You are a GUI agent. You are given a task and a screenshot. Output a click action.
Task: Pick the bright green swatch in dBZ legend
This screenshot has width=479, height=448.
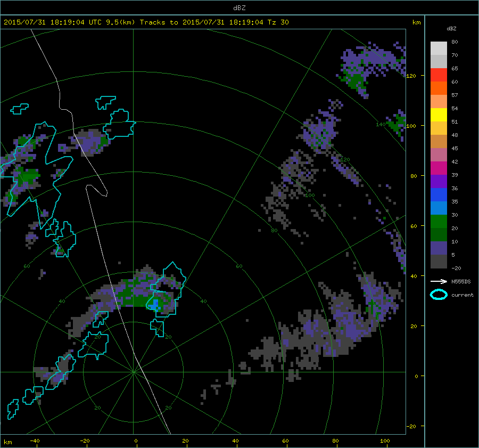coord(439,221)
